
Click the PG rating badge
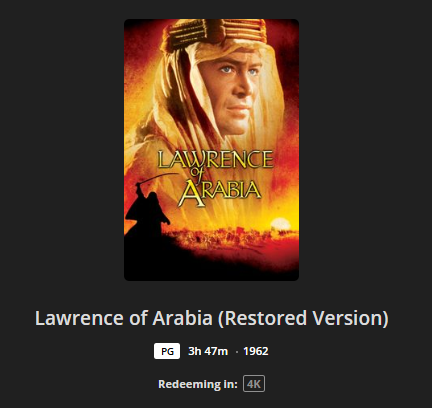click(x=167, y=351)
